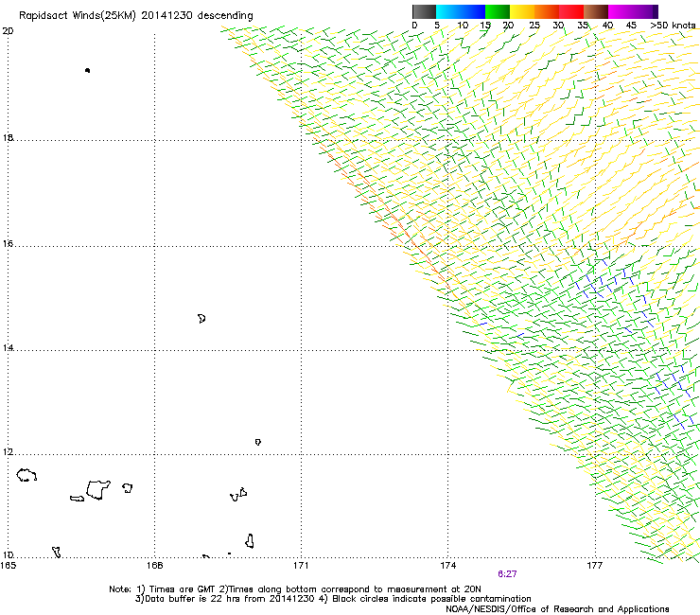The width and height of the screenshot is (700, 615).
Task: Click the westernmost island outline near 11.5N 165E
Action: pyautogui.click(x=26, y=475)
